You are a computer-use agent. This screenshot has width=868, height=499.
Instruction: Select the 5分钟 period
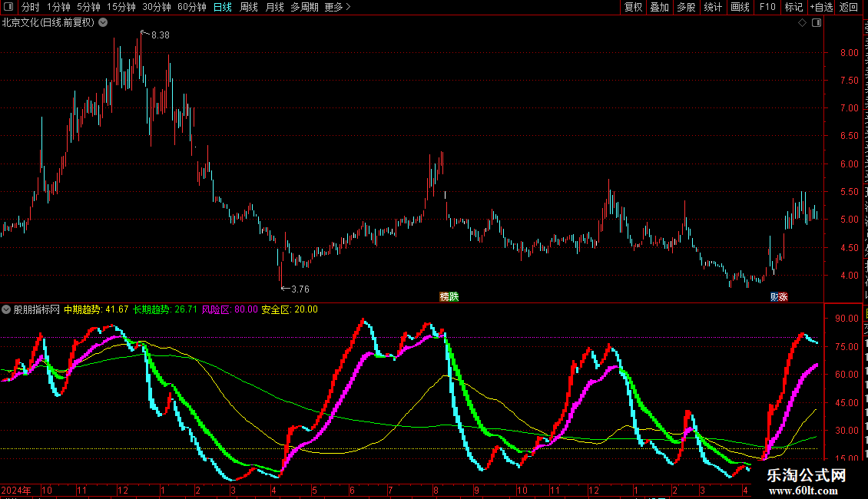click(x=88, y=7)
